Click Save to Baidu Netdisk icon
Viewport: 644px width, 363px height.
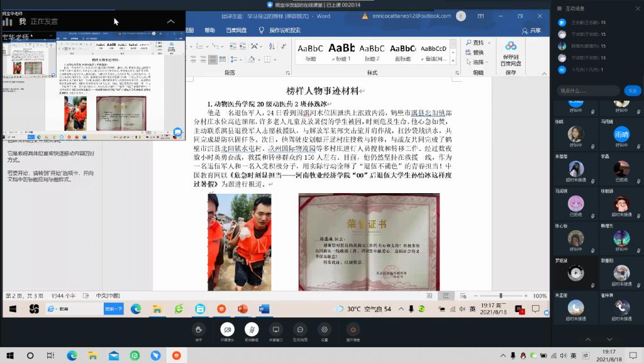pyautogui.click(x=511, y=50)
